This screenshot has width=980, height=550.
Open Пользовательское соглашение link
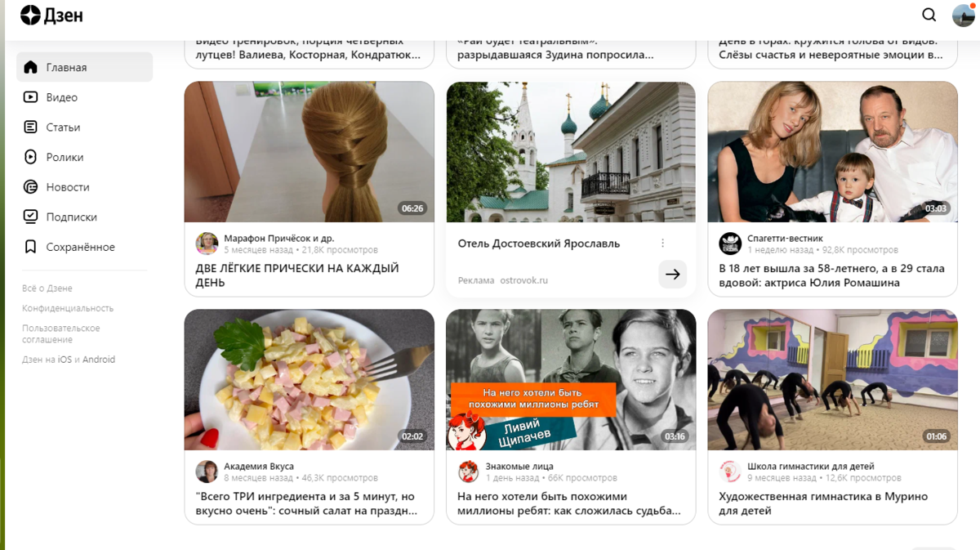click(60, 333)
